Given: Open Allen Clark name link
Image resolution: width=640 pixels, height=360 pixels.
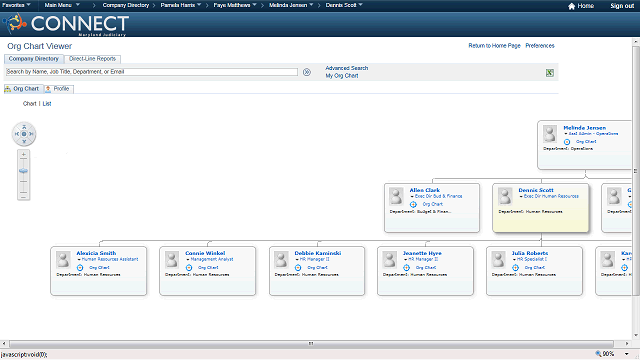Looking at the screenshot, I should [424, 190].
